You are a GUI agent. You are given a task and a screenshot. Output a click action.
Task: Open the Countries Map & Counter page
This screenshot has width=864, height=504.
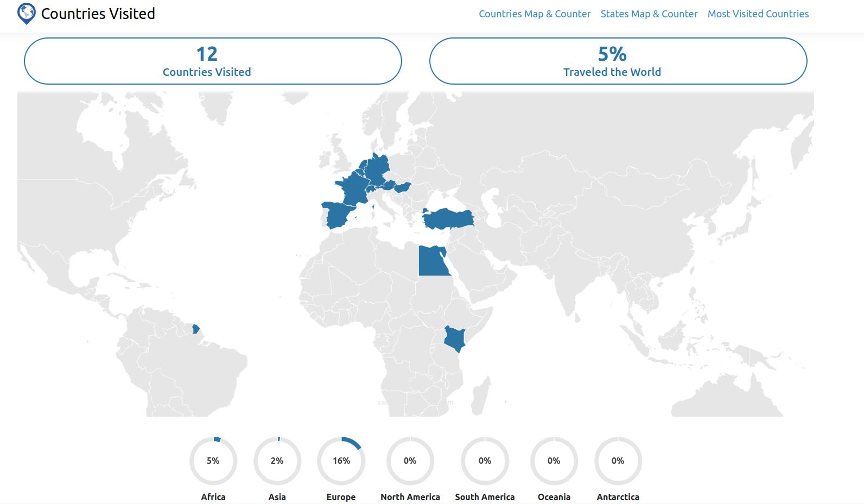click(x=534, y=14)
